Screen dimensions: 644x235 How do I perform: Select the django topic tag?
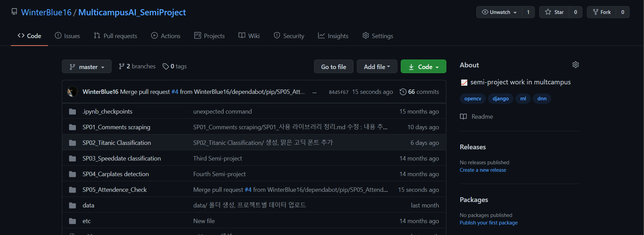(x=501, y=99)
